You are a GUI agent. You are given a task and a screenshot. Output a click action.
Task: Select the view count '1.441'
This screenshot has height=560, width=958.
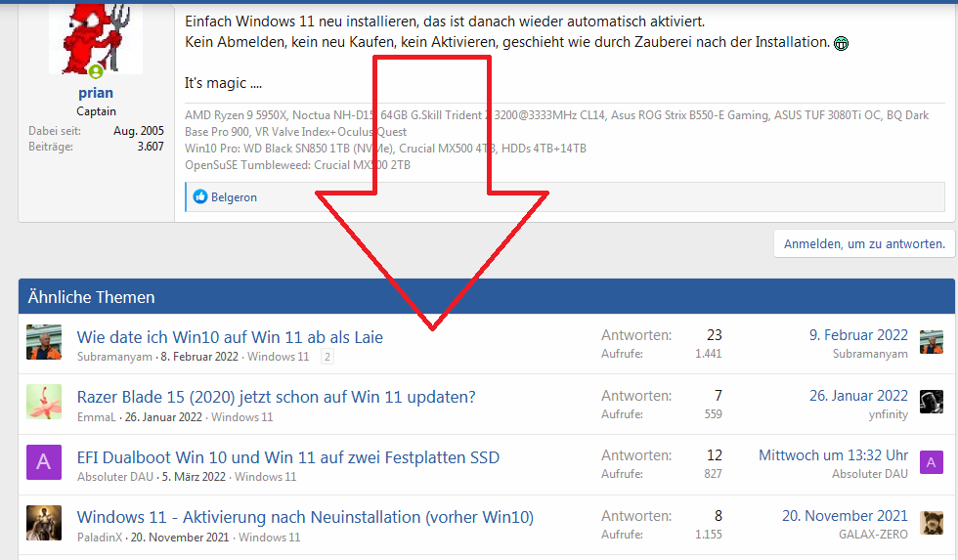[x=708, y=354]
